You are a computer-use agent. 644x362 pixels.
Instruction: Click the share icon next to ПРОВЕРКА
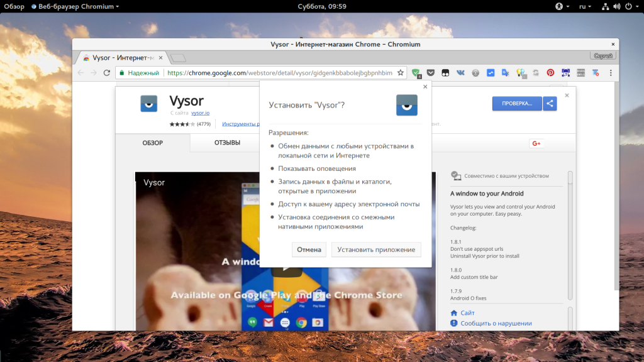[550, 104]
